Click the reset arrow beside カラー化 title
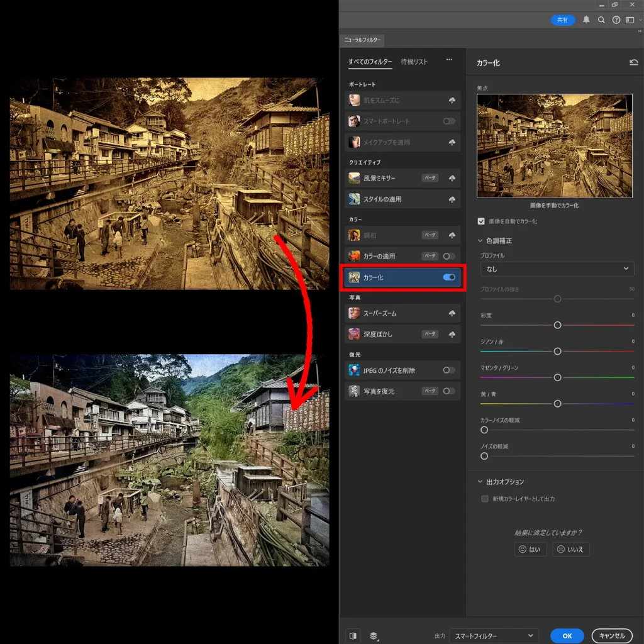 [x=633, y=63]
